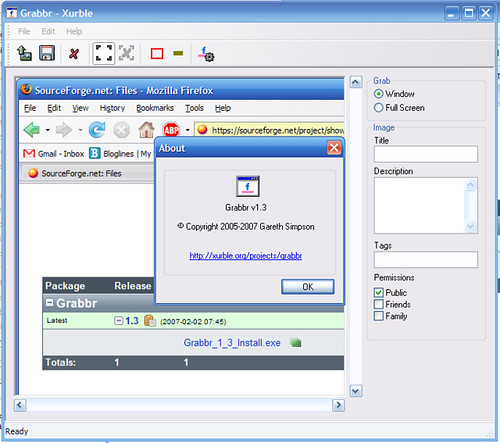This screenshot has width=500, height=443.
Task: Open the Grabbr File menu
Action: click(24, 31)
